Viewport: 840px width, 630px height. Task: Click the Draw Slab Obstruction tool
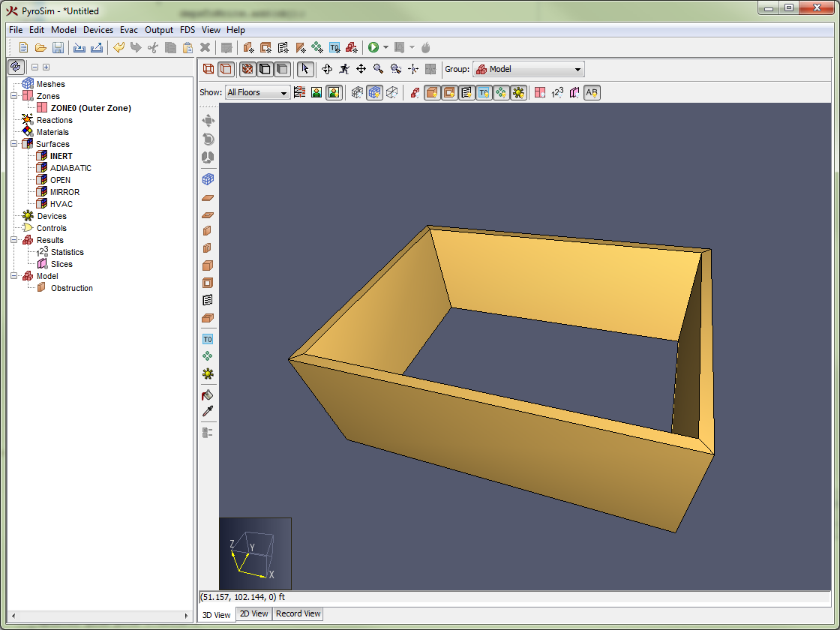(x=208, y=198)
